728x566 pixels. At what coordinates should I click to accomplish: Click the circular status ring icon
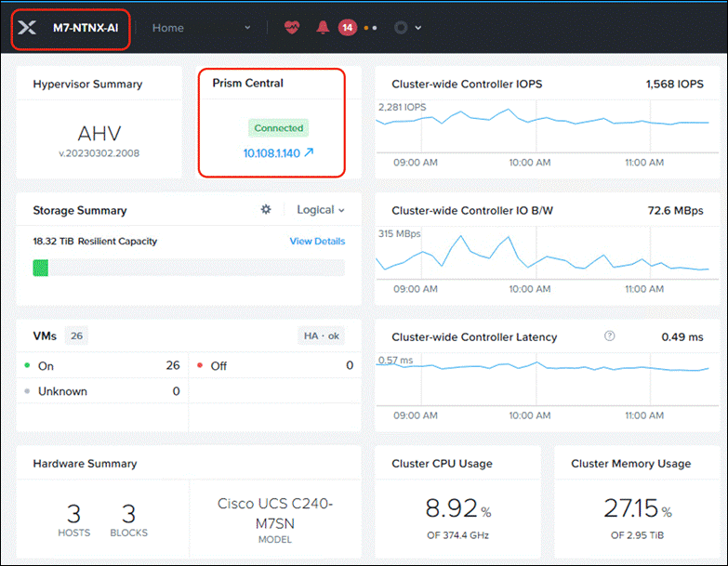pyautogui.click(x=401, y=28)
